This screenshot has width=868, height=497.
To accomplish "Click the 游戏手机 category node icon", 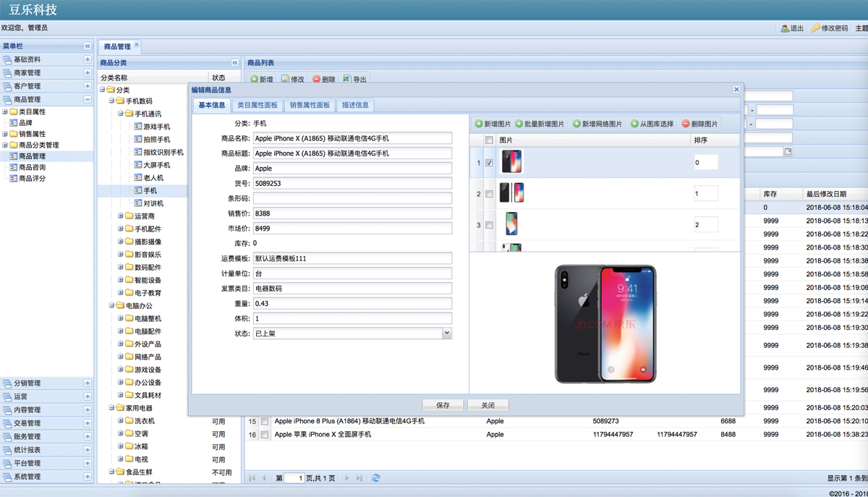I will (x=138, y=127).
